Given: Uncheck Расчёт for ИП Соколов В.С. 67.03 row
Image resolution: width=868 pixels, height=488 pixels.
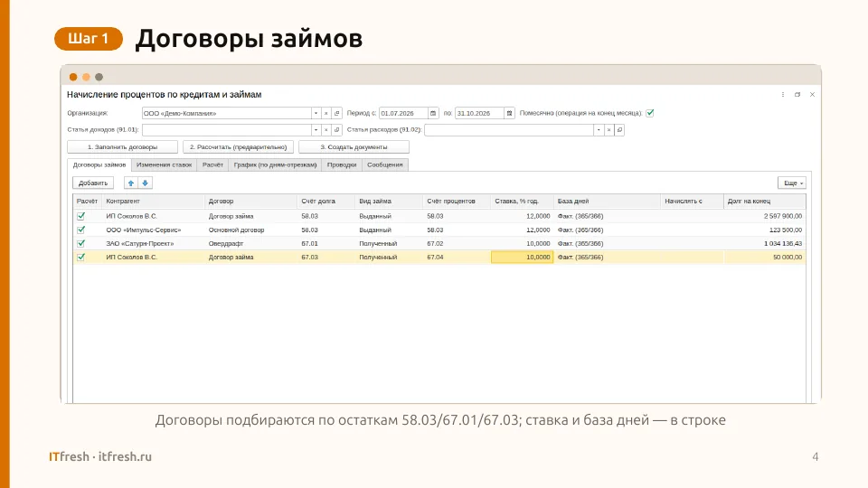Looking at the screenshot, I should [81, 258].
